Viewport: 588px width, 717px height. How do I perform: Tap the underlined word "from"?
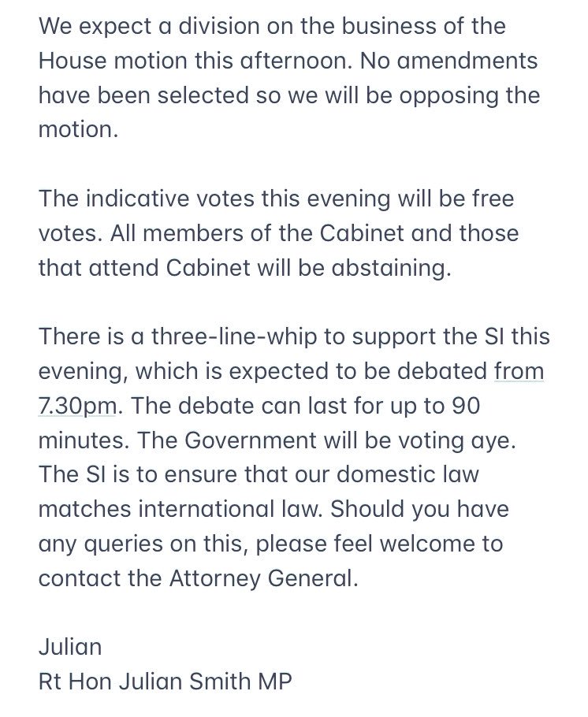519,371
